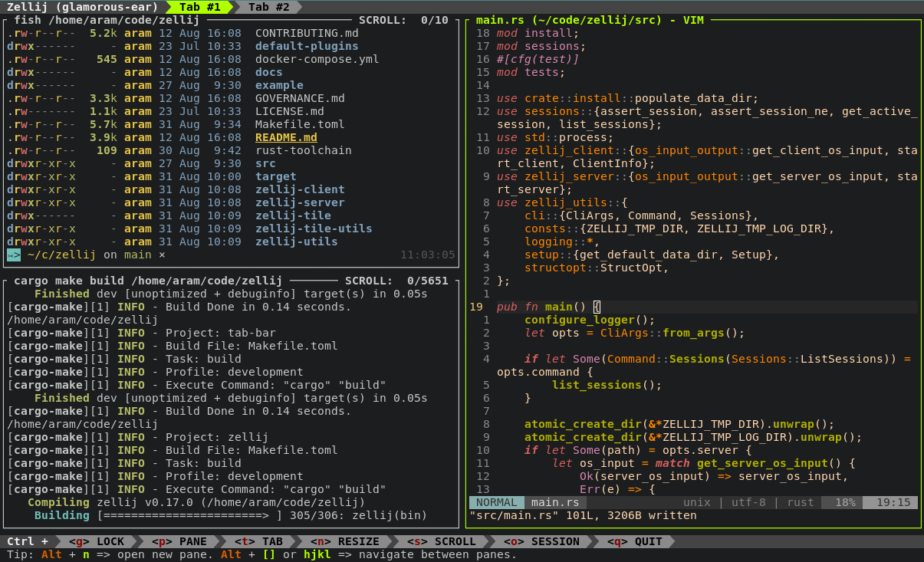Click the configure_logger(); line
The width and height of the screenshot is (924, 562).
tap(590, 320)
